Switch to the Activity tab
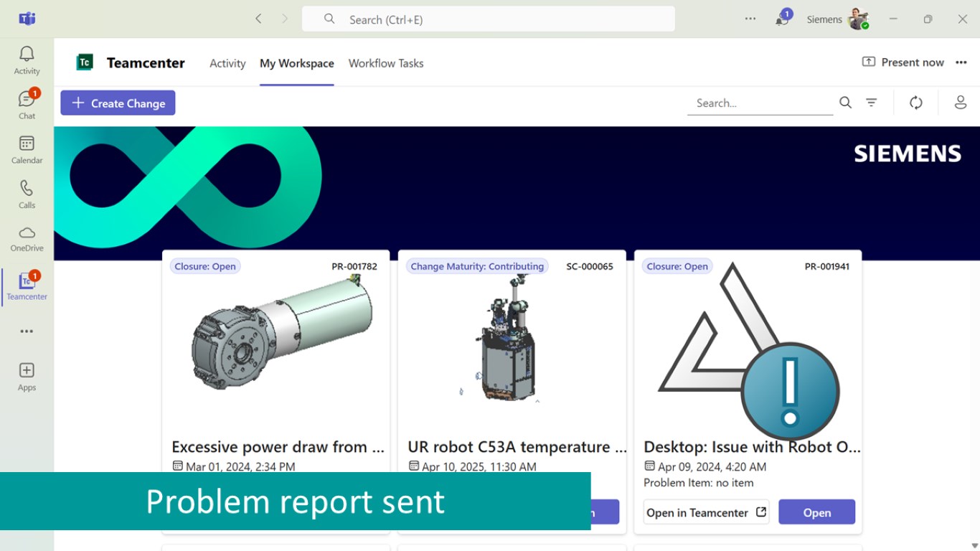 (x=227, y=63)
